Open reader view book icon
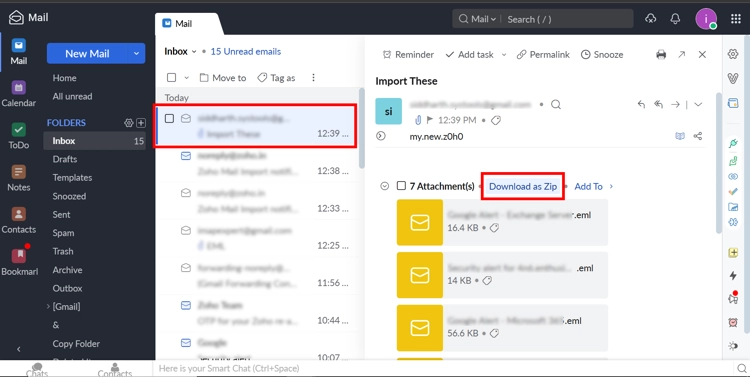The height and width of the screenshot is (377, 750). coord(680,136)
